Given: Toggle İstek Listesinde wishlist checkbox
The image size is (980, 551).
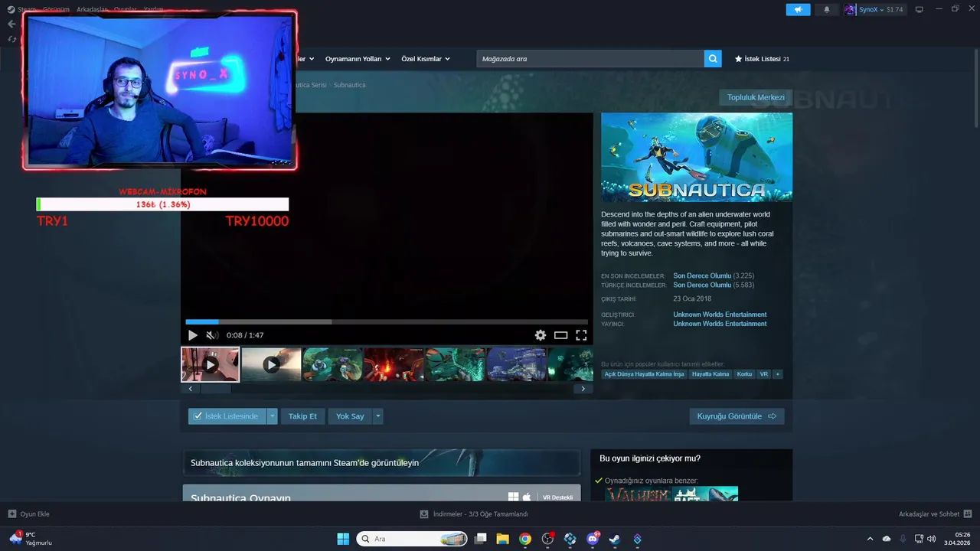Looking at the screenshot, I should (x=227, y=416).
